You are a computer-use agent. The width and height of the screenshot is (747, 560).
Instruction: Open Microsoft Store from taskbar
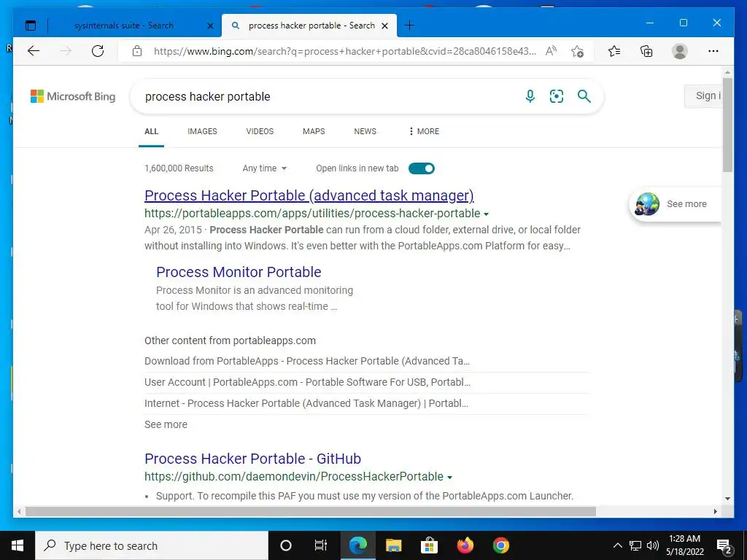(429, 545)
